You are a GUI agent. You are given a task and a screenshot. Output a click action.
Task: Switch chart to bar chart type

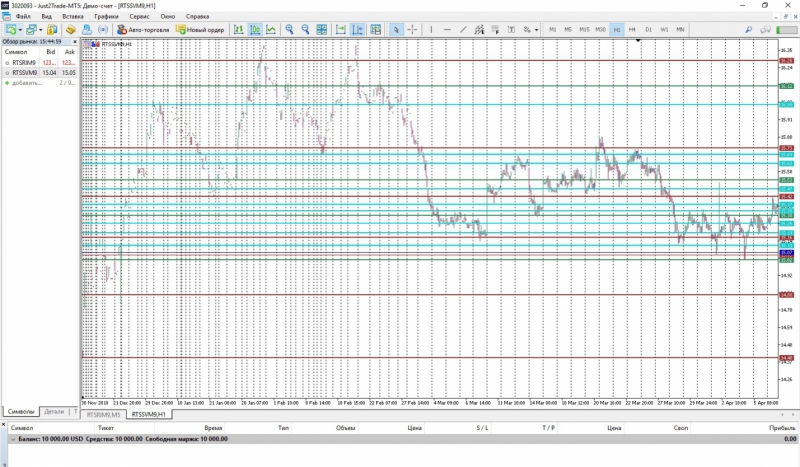(238, 30)
